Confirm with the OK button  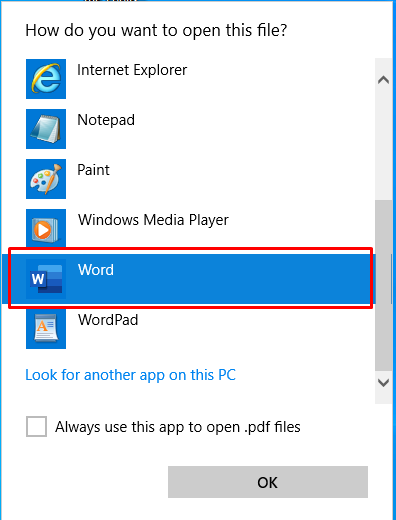click(x=268, y=482)
